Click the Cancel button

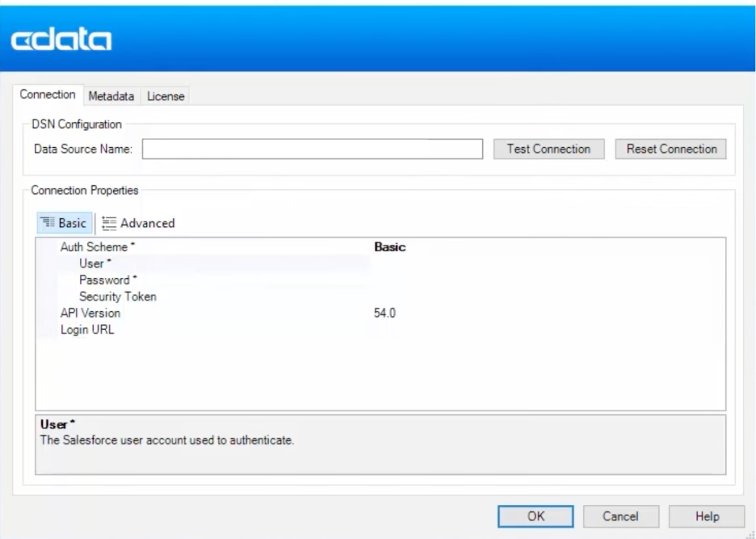[621, 516]
